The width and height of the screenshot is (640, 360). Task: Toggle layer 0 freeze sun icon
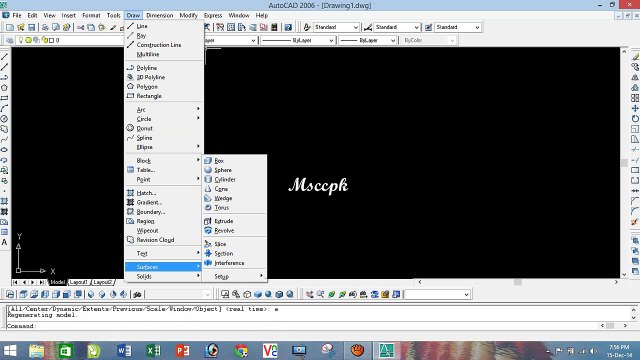(x=29, y=40)
